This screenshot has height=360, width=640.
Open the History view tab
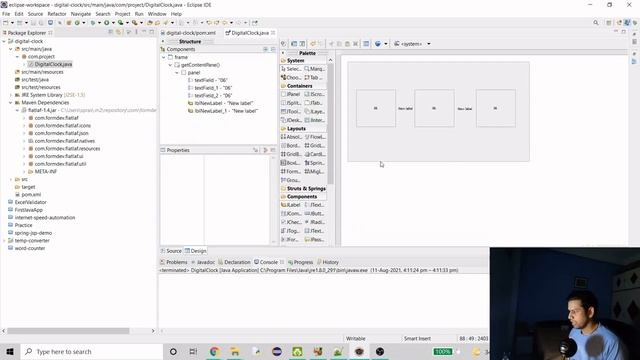click(328, 262)
